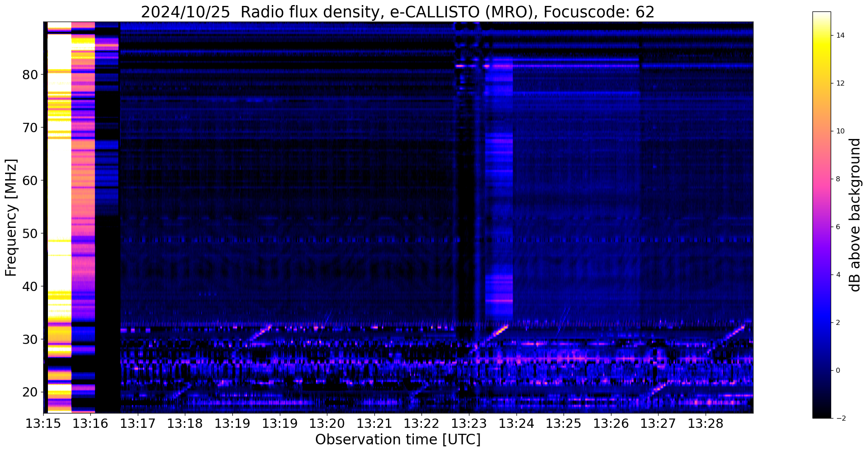Image resolution: width=868 pixels, height=452 pixels.
Task: Click the 13:24 time tick label
Action: [x=516, y=424]
